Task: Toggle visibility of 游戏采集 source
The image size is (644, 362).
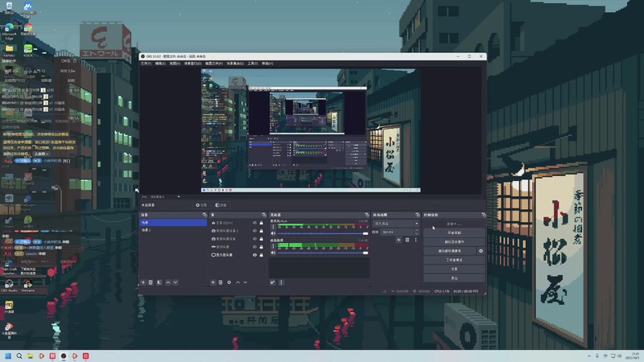Action: coord(254,247)
